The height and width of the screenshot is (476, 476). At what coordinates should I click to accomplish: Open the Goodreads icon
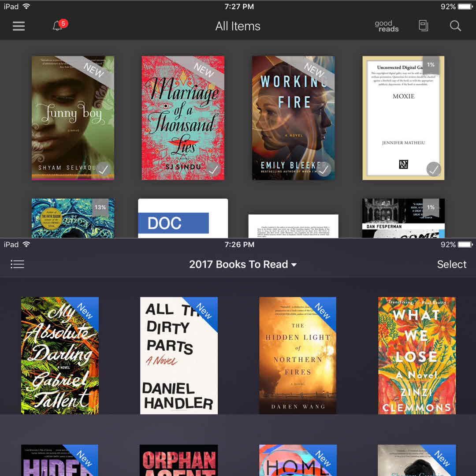tap(387, 26)
